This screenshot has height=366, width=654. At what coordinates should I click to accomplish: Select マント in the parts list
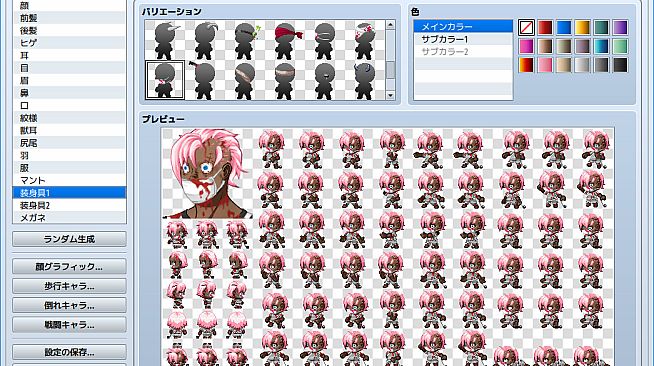coord(69,180)
